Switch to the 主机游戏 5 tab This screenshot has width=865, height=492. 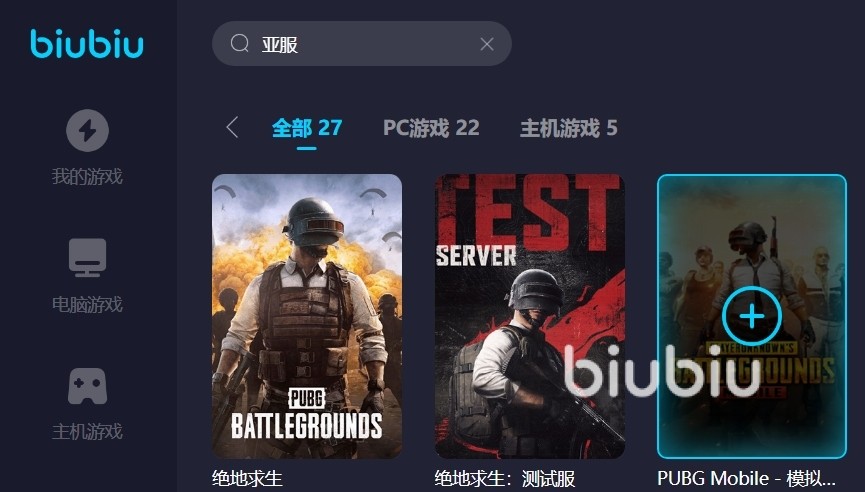[568, 128]
